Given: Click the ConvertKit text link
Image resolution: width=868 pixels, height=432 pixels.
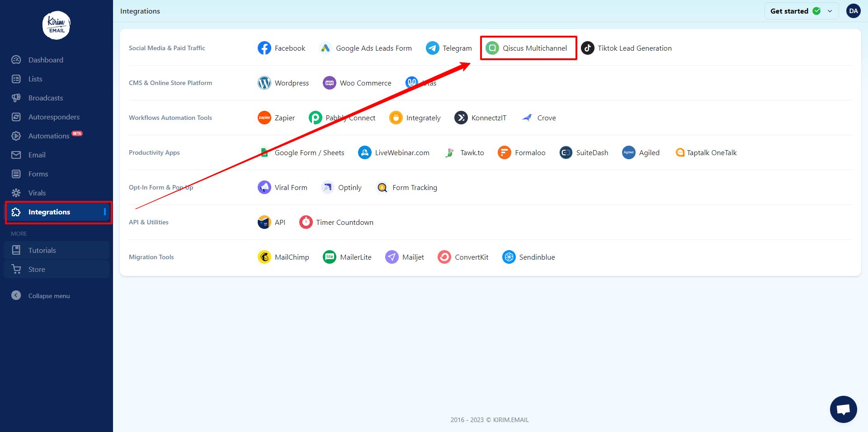Looking at the screenshot, I should [472, 257].
